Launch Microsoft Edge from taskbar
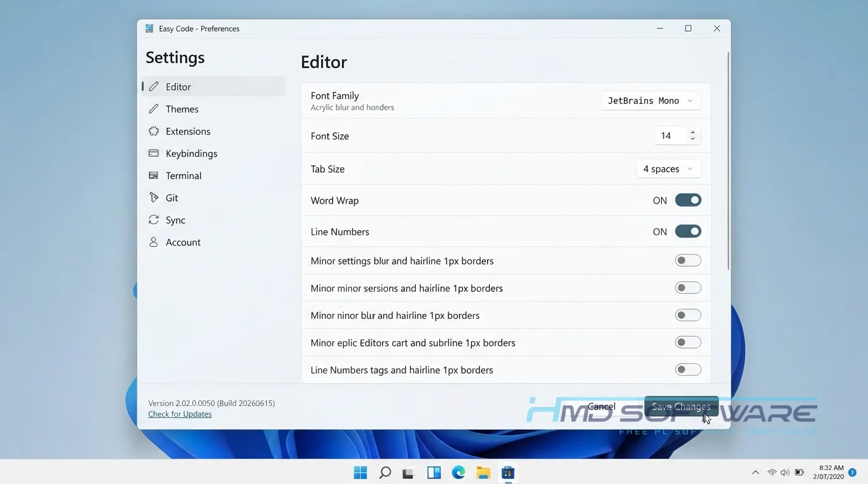868x484 pixels. click(459, 473)
